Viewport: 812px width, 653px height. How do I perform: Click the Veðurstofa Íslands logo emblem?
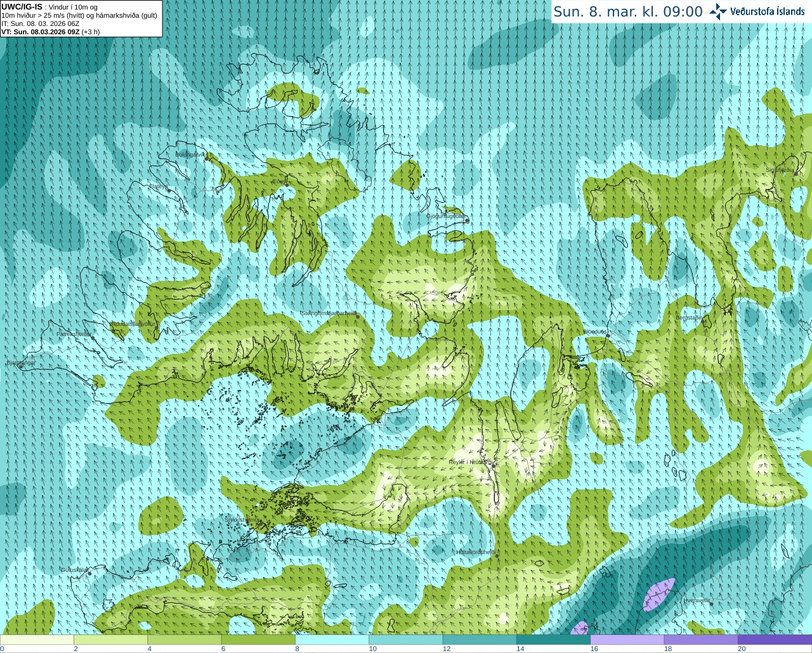pos(718,11)
